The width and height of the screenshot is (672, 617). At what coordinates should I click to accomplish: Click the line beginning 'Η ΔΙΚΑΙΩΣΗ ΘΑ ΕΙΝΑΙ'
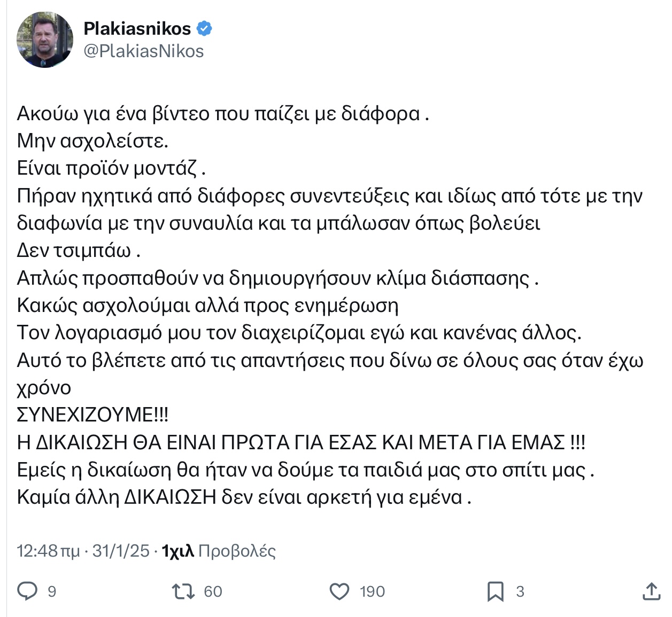(x=302, y=442)
